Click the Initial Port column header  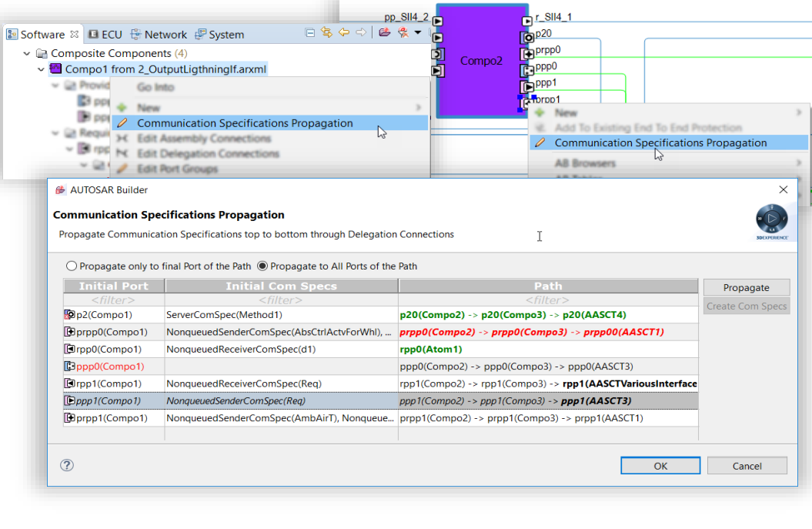click(114, 286)
